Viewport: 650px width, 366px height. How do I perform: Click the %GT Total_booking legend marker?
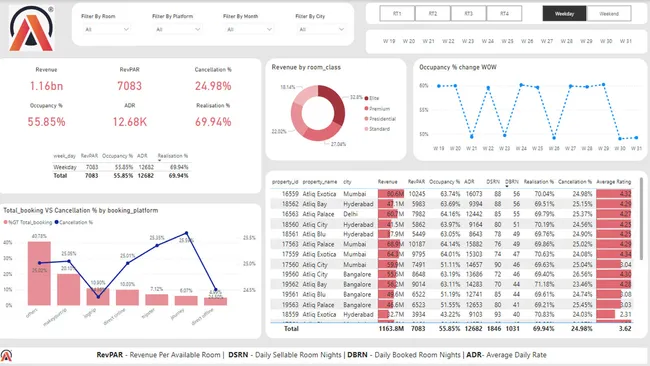coord(5,222)
